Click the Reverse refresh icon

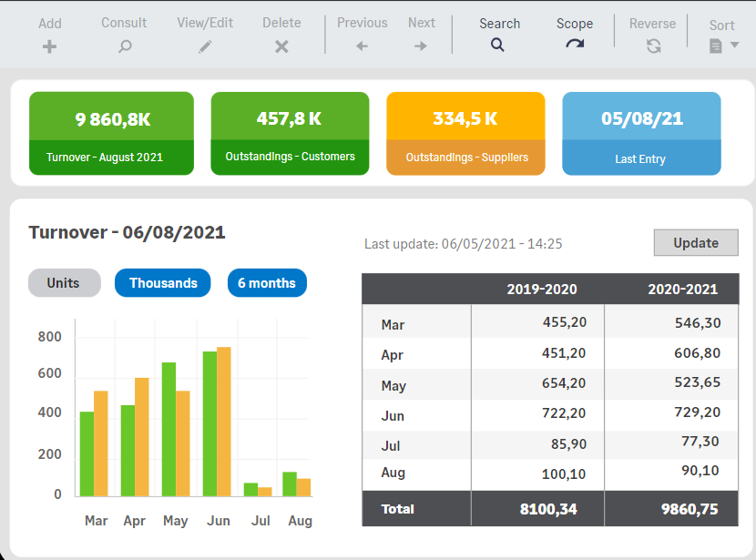coord(653,46)
